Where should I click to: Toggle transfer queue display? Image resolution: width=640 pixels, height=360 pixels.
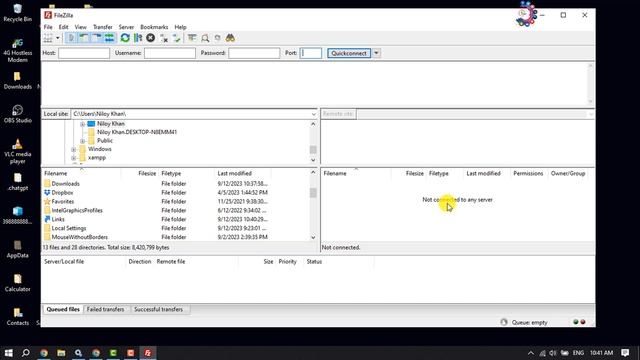109,38
